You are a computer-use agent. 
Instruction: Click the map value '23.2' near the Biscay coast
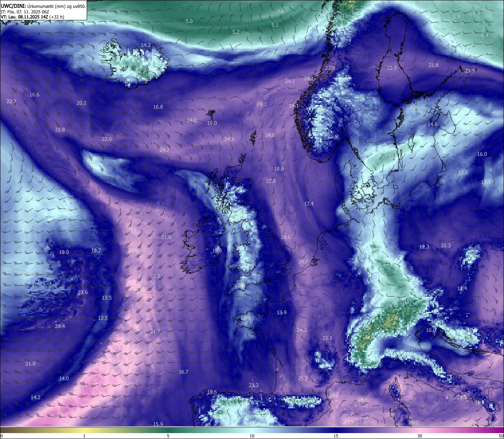click(254, 385)
